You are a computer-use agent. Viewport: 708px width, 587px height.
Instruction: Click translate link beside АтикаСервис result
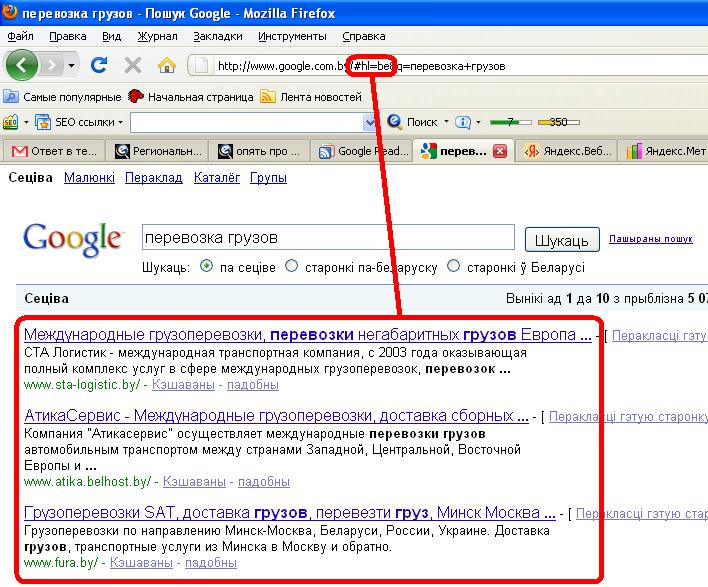[628, 417]
